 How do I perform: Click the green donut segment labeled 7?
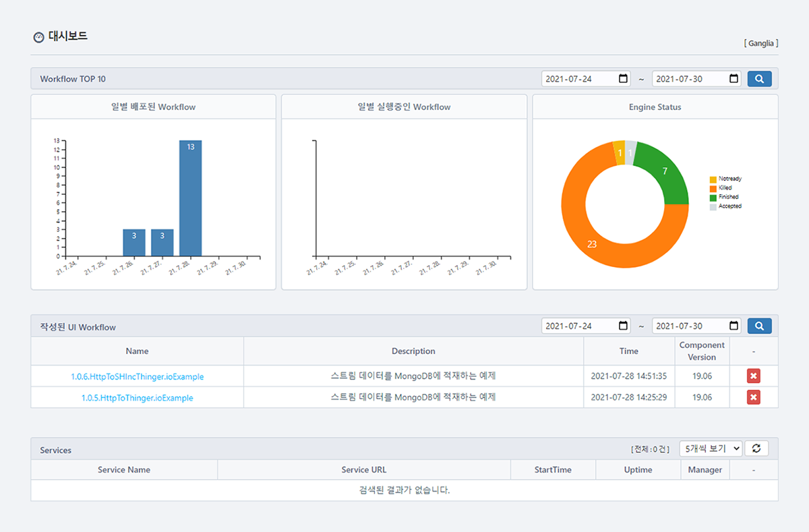[664, 171]
